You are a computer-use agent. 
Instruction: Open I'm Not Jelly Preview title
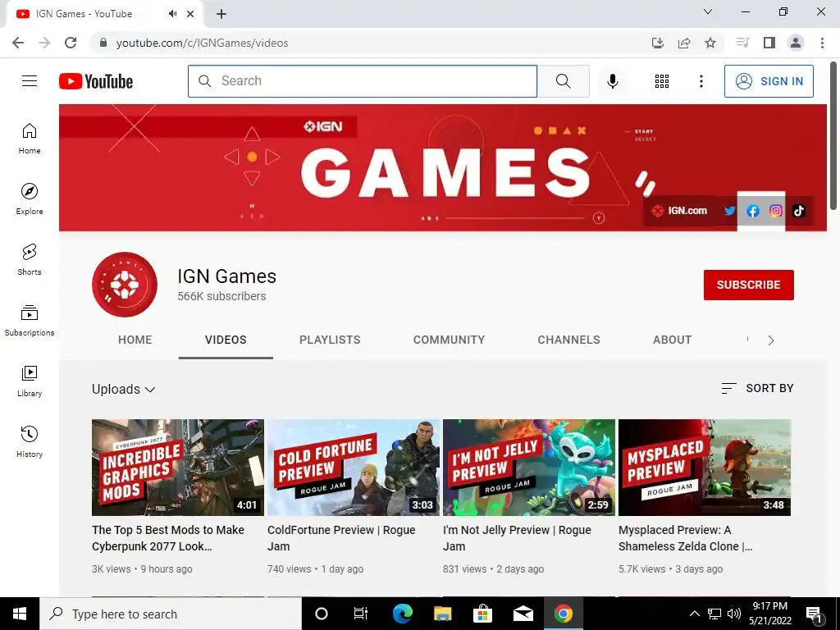(517, 538)
